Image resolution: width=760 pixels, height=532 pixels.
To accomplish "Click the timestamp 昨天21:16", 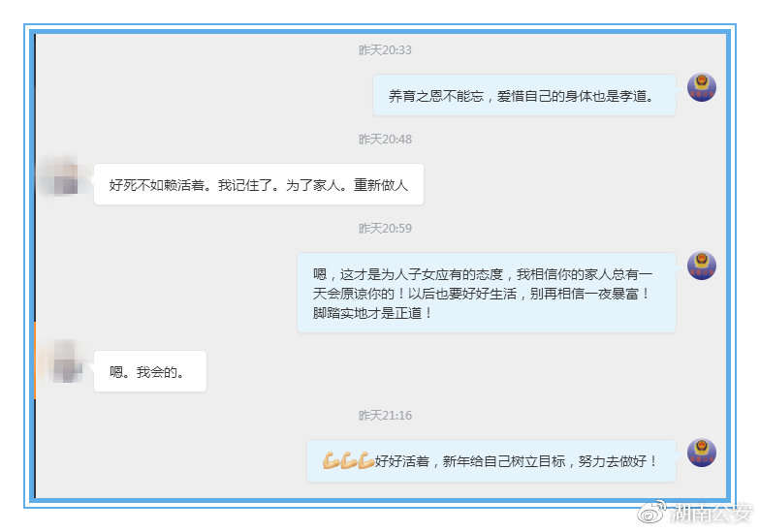I will (385, 415).
